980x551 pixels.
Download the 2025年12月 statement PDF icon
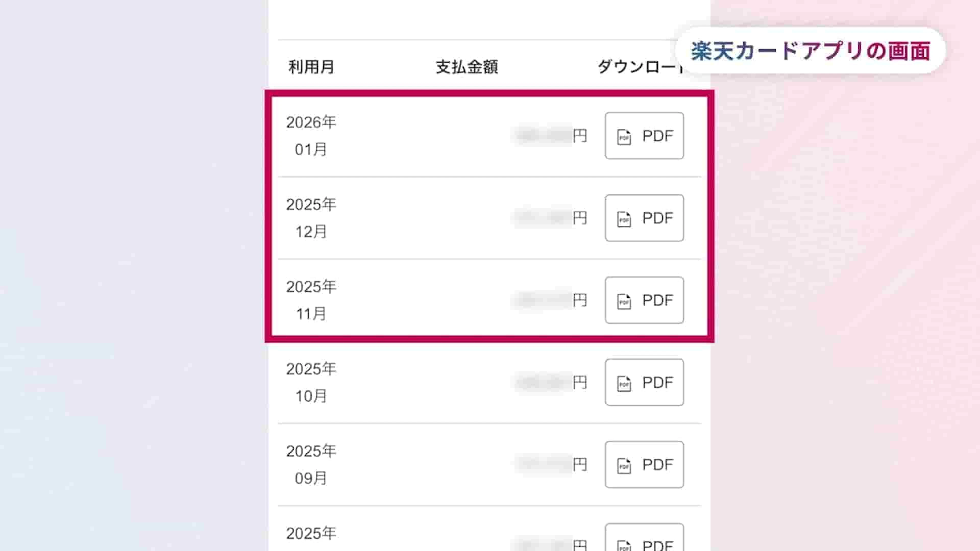tap(624, 219)
